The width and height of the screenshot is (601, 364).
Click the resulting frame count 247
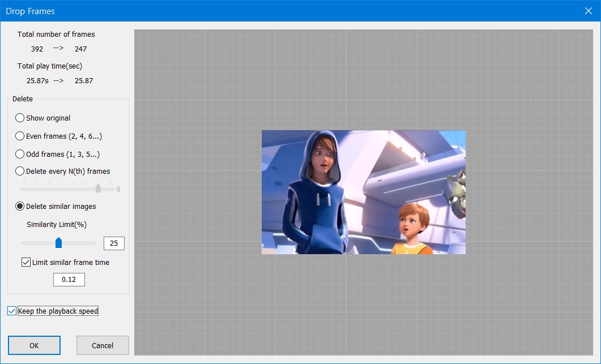(x=80, y=49)
